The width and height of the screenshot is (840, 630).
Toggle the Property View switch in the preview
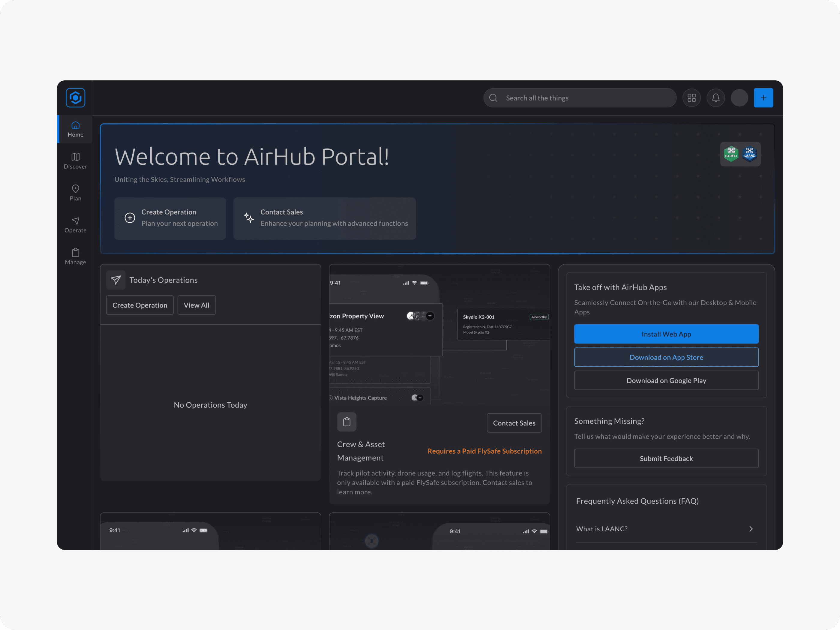coord(420,316)
